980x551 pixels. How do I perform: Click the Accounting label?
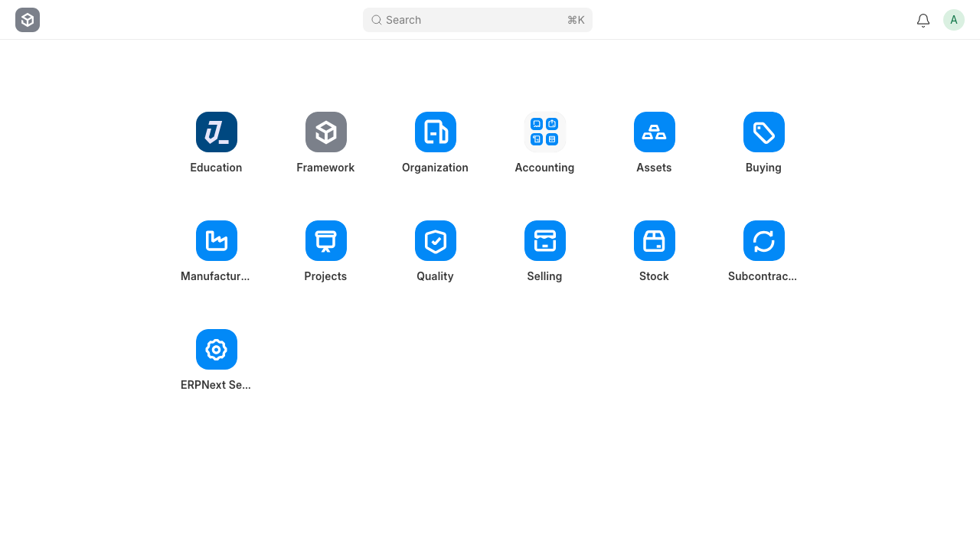pos(544,168)
